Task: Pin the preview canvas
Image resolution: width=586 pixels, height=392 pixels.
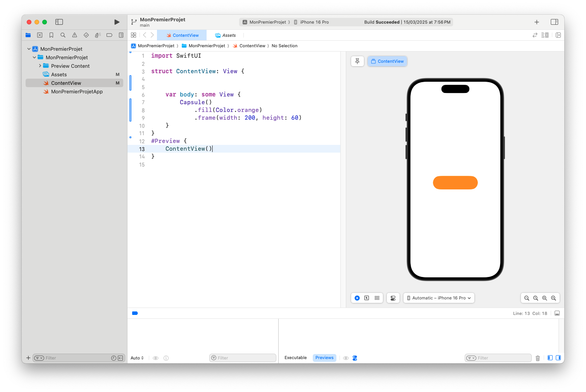Action: pyautogui.click(x=357, y=61)
